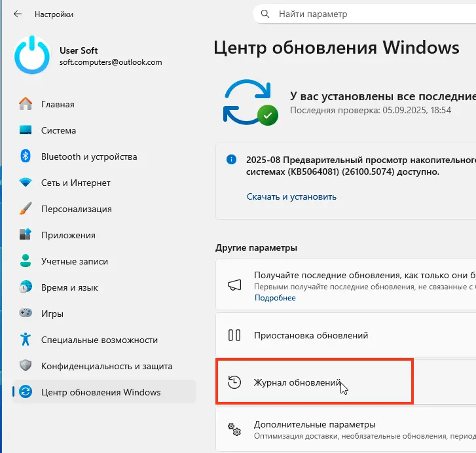476x453 pixels.
Task: Click the Персонализация paintbrush icon
Action: point(26,209)
